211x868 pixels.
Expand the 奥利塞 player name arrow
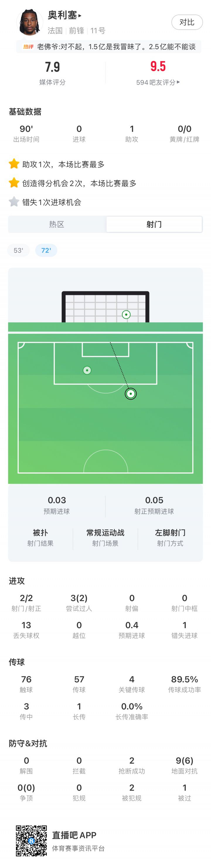pyautogui.click(x=80, y=16)
